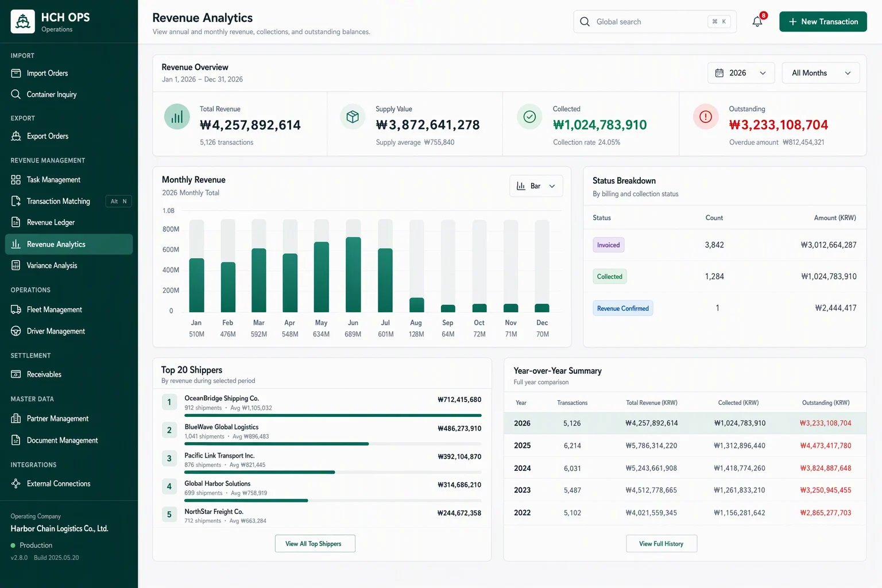Click the Outstanding alert circle icon
This screenshot has height=588, width=882.
pos(706,117)
